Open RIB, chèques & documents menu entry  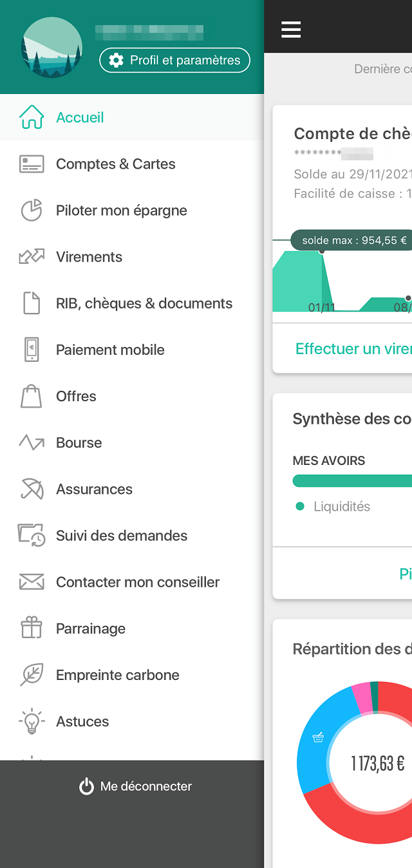click(x=132, y=303)
